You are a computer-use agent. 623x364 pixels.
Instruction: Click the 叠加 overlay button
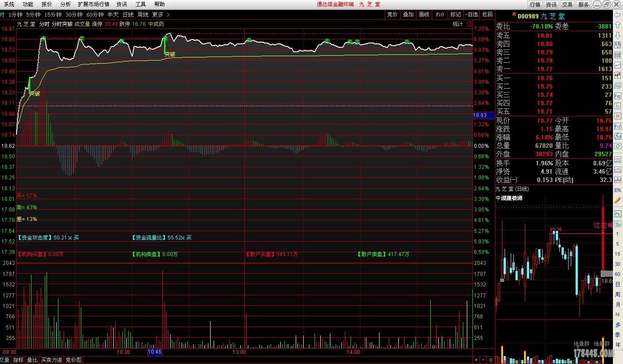408,14
